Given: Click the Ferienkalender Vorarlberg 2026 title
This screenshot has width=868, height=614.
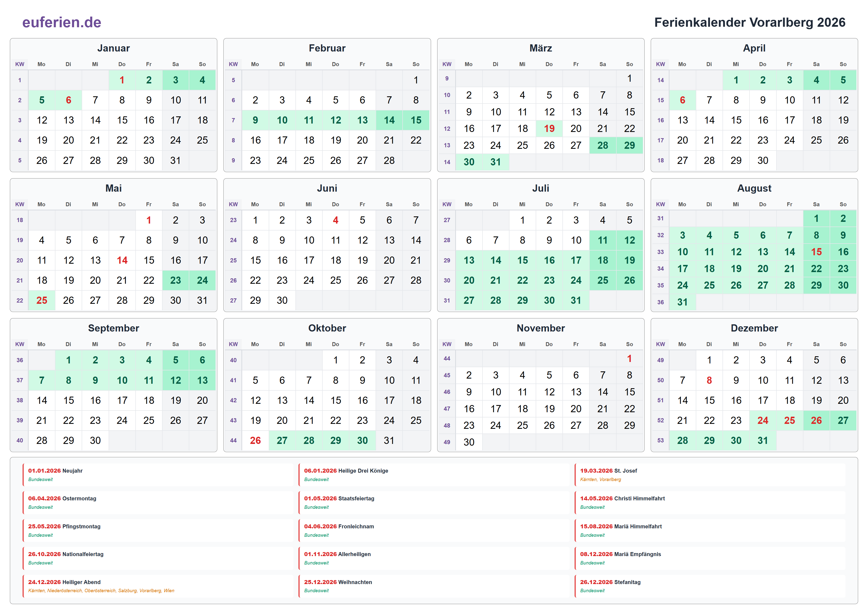Looking at the screenshot, I should pyautogui.click(x=750, y=22).
